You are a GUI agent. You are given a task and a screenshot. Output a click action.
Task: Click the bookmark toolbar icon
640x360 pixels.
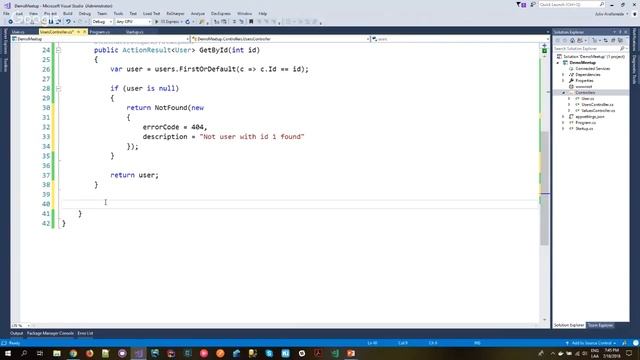coord(251,22)
